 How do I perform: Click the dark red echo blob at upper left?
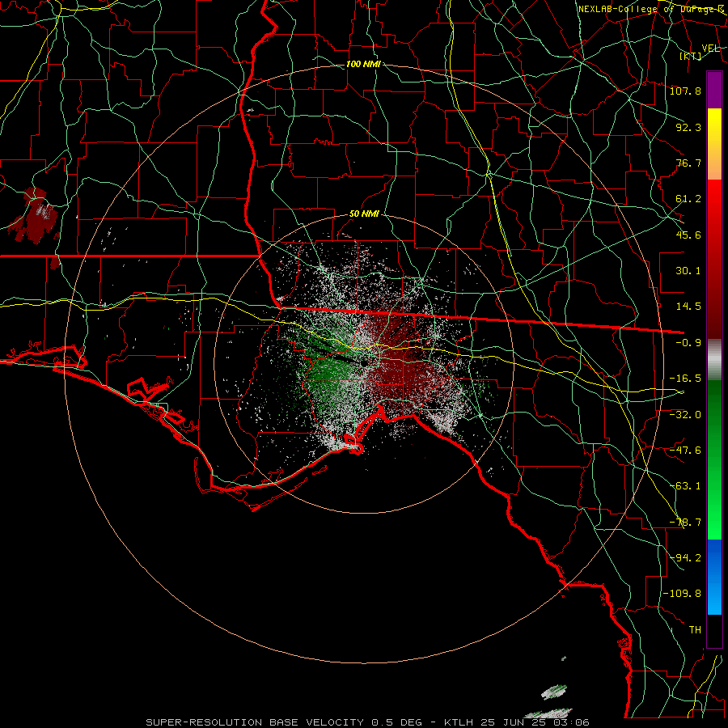tap(36, 216)
